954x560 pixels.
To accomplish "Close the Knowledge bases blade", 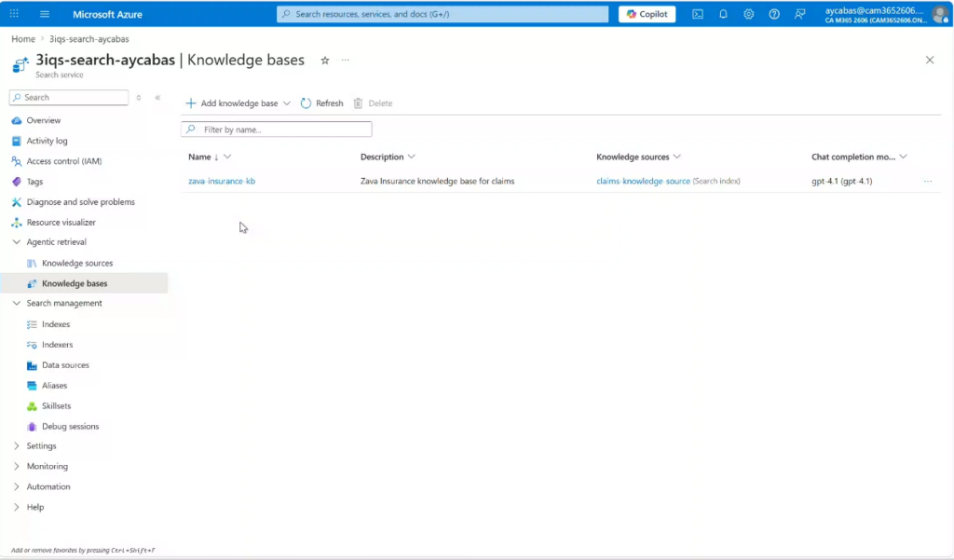I will pyautogui.click(x=929, y=60).
